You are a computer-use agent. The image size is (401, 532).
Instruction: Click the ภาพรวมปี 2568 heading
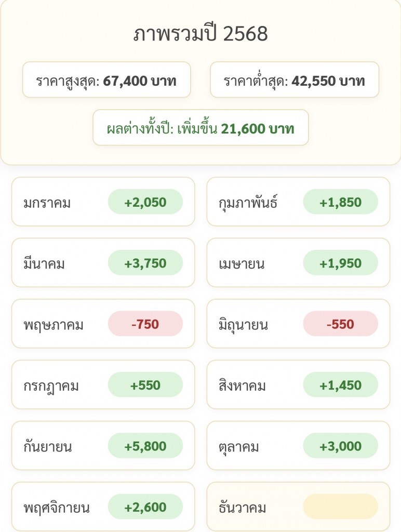[200, 34]
